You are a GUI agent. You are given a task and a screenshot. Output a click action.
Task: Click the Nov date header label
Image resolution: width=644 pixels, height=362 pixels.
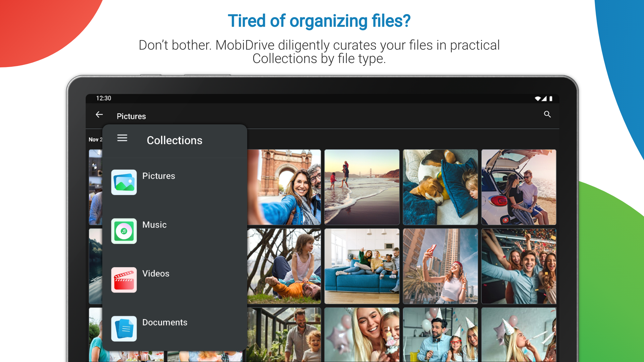[x=95, y=139]
